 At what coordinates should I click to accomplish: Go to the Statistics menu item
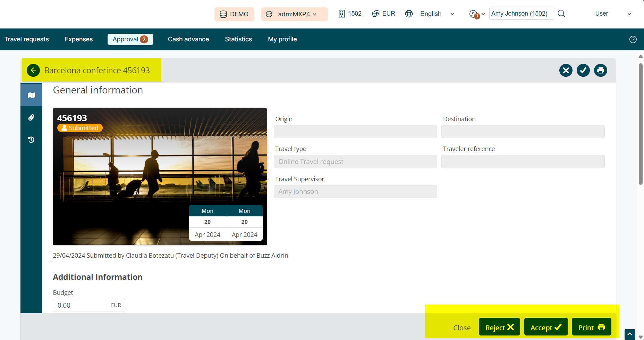238,39
